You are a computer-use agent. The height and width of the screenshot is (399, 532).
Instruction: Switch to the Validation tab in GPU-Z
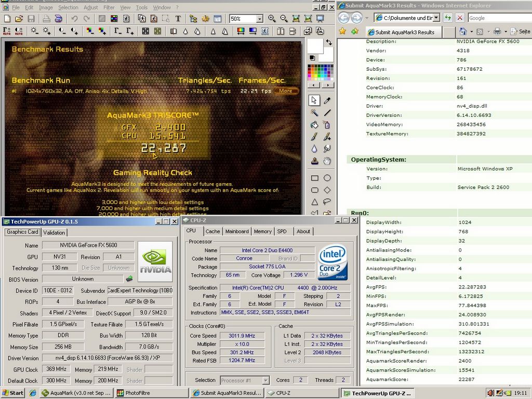coord(54,232)
